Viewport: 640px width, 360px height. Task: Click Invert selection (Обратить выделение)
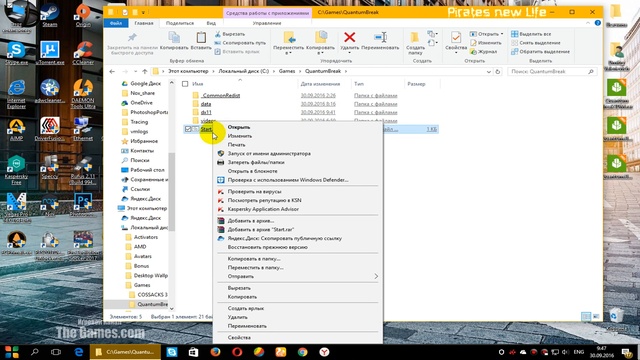(540, 51)
